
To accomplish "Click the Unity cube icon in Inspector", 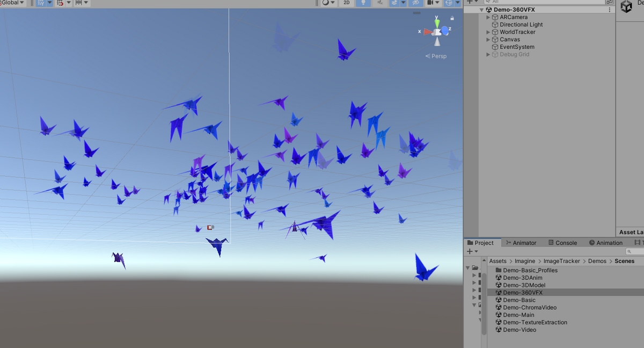I will coord(626,6).
